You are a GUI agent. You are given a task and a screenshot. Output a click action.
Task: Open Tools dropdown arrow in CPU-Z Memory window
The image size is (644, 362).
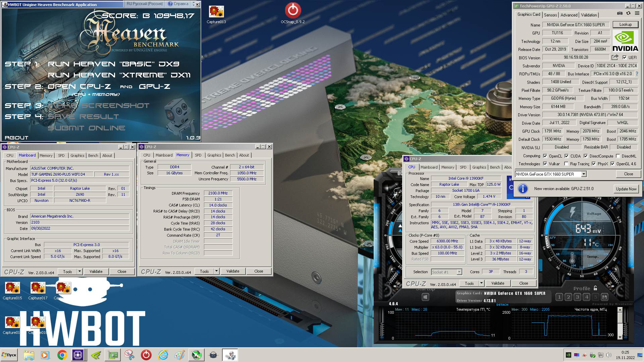[x=216, y=271]
